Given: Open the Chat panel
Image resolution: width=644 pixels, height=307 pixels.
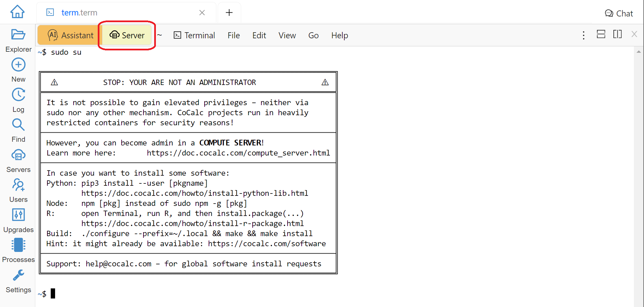Looking at the screenshot, I should 619,13.
